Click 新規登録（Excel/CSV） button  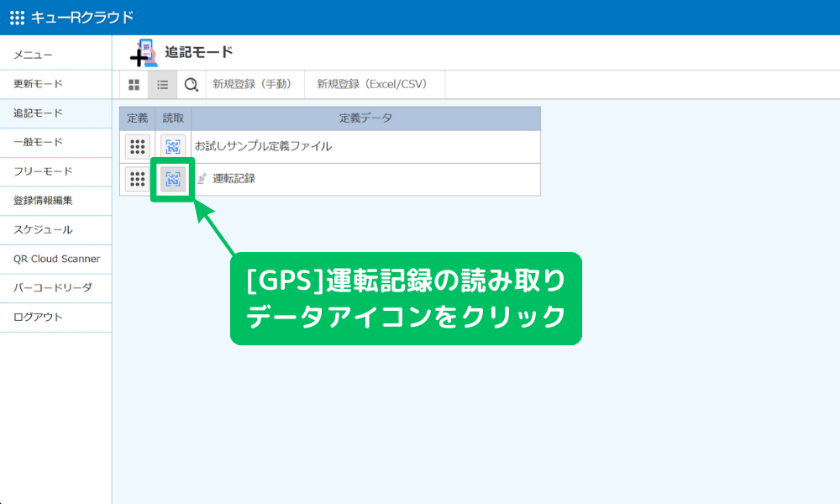(371, 84)
